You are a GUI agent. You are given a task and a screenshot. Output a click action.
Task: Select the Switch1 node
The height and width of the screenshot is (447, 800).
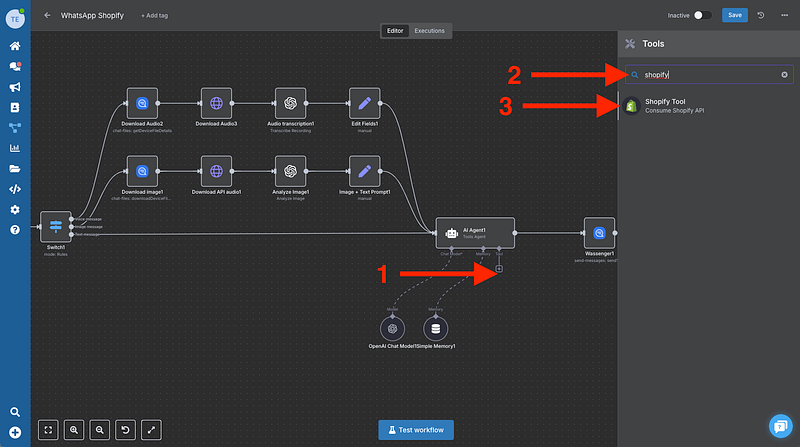[x=56, y=227]
